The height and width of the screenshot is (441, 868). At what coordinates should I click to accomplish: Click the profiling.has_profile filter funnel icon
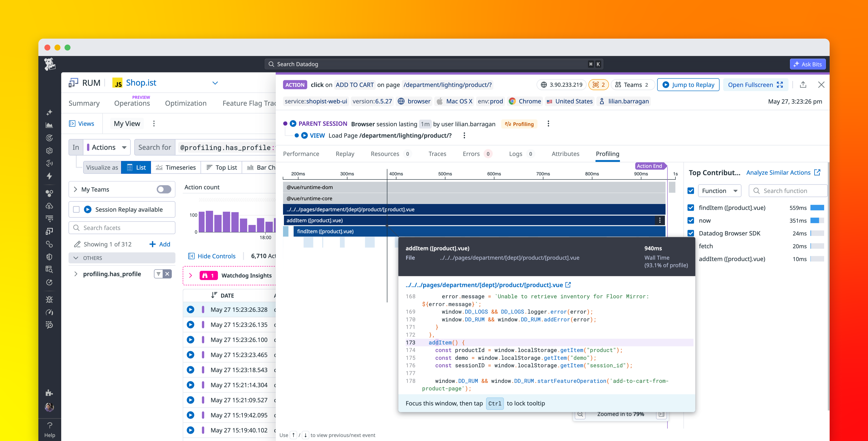(158, 274)
